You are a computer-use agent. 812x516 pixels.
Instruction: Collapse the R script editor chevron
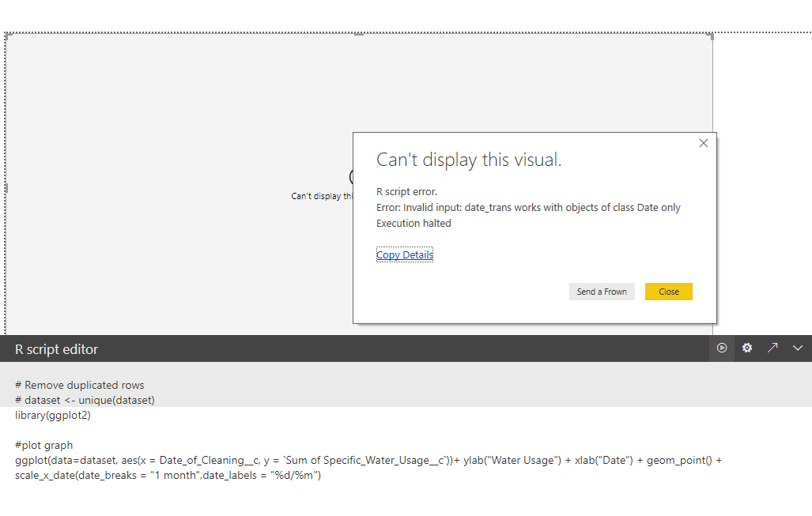798,348
